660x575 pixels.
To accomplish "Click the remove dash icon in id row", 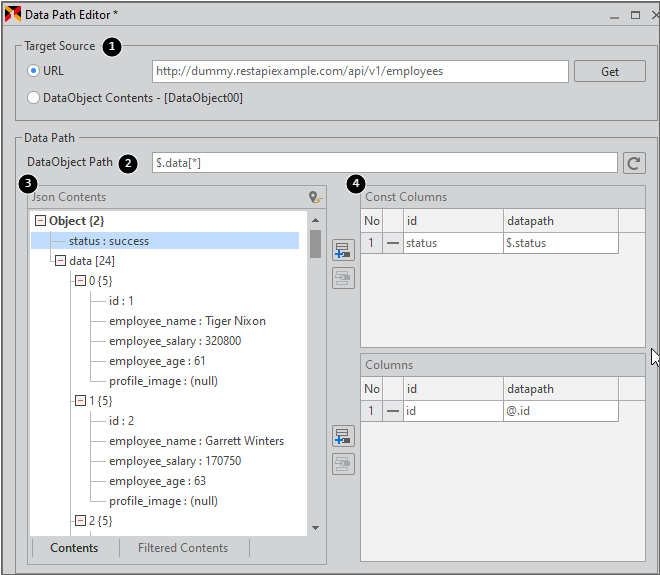I will pyautogui.click(x=393, y=411).
